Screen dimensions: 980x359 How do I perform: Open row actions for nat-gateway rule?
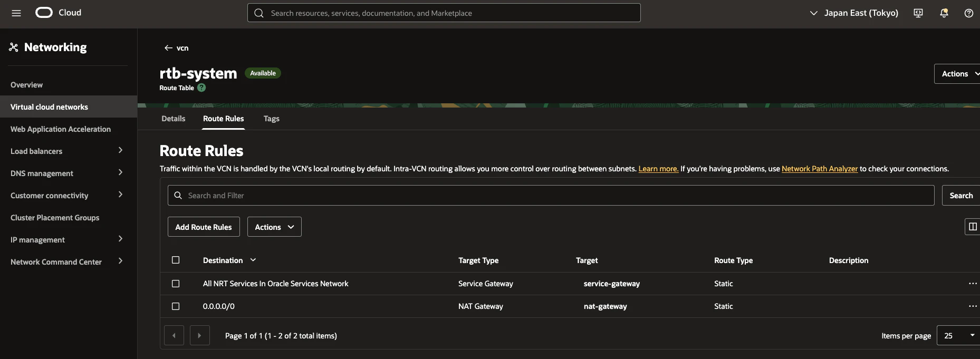pyautogui.click(x=973, y=306)
